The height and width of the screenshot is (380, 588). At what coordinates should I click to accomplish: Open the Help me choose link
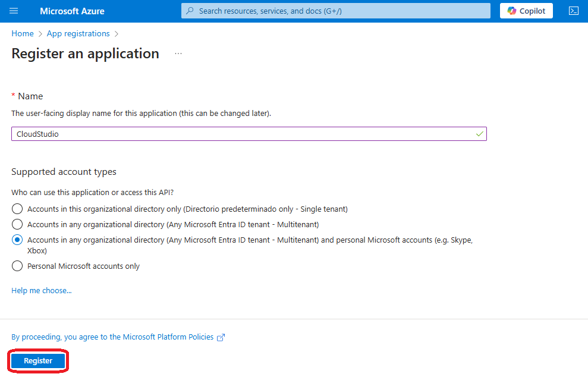click(42, 291)
